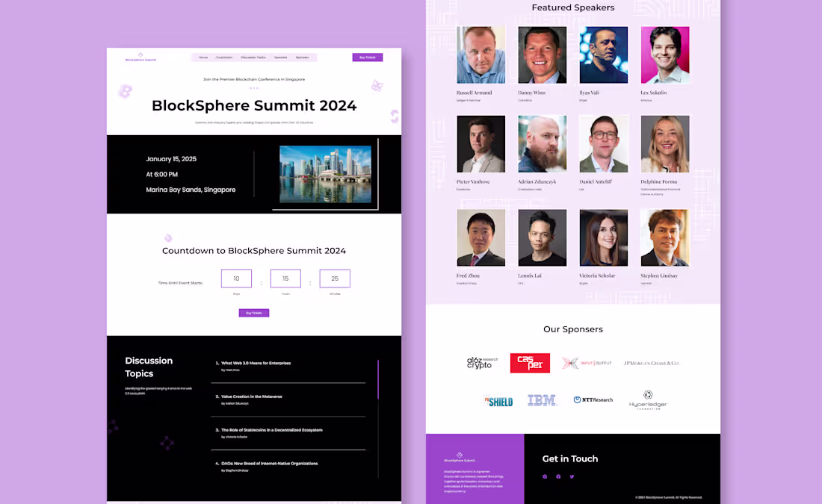The height and width of the screenshot is (504, 822).
Task: Open the Twitter icon in the footer
Action: [x=572, y=476]
